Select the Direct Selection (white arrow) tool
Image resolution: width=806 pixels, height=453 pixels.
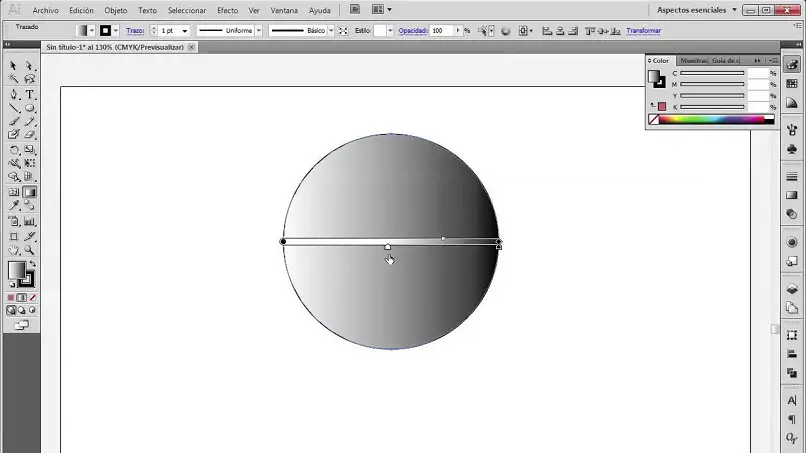tap(29, 66)
